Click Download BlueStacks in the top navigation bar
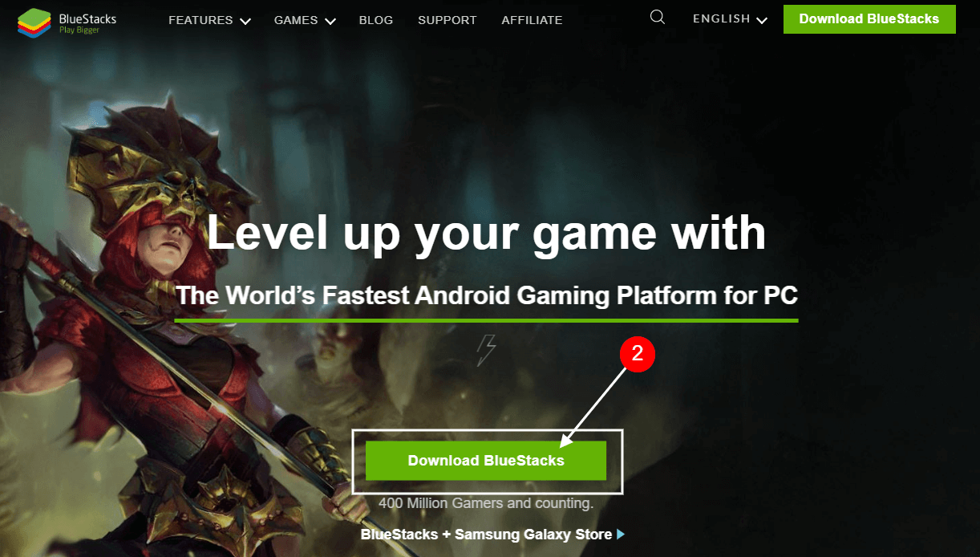The image size is (980, 557). coord(869,19)
